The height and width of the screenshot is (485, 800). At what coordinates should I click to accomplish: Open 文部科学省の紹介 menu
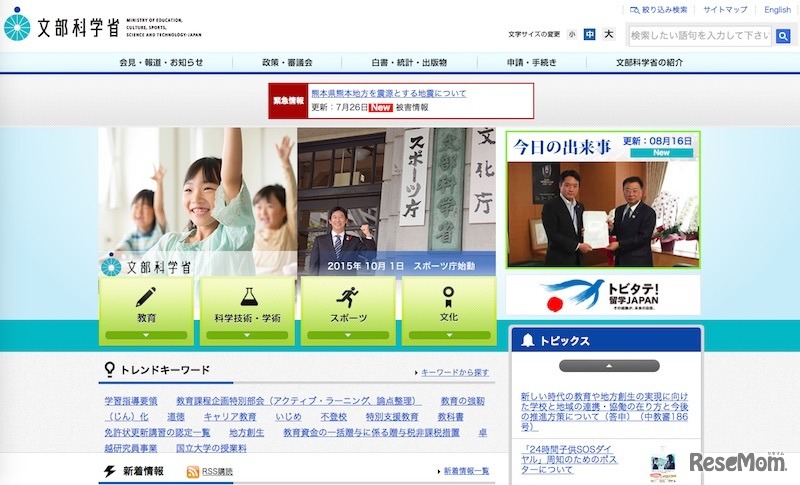tap(649, 63)
